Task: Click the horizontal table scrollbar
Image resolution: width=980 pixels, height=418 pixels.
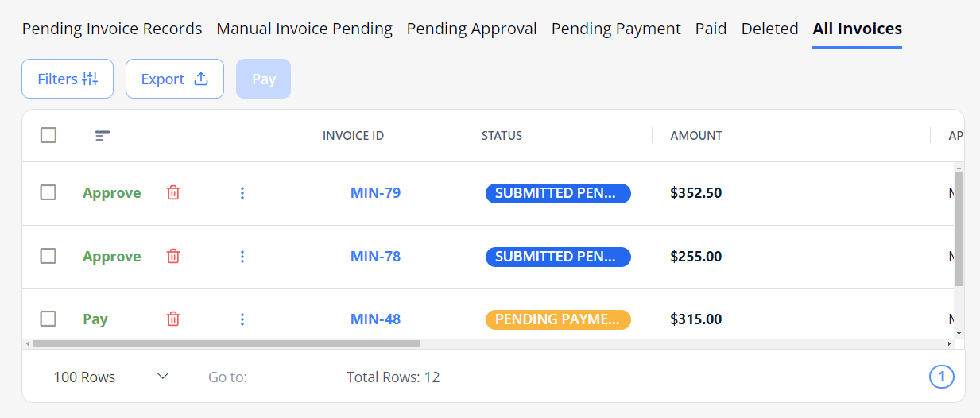Action: [227, 344]
